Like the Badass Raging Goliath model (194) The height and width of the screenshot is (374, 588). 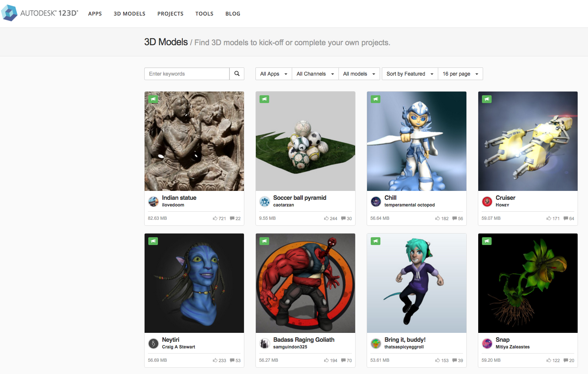pyautogui.click(x=331, y=360)
